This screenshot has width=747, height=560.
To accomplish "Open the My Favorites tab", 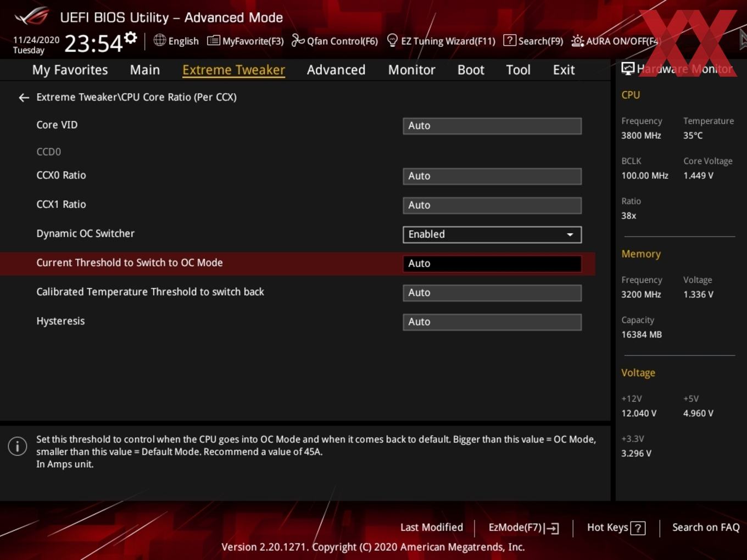I will pyautogui.click(x=70, y=70).
